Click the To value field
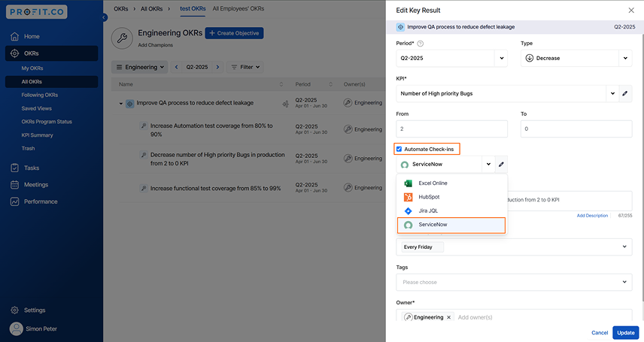The image size is (644, 342). (576, 129)
